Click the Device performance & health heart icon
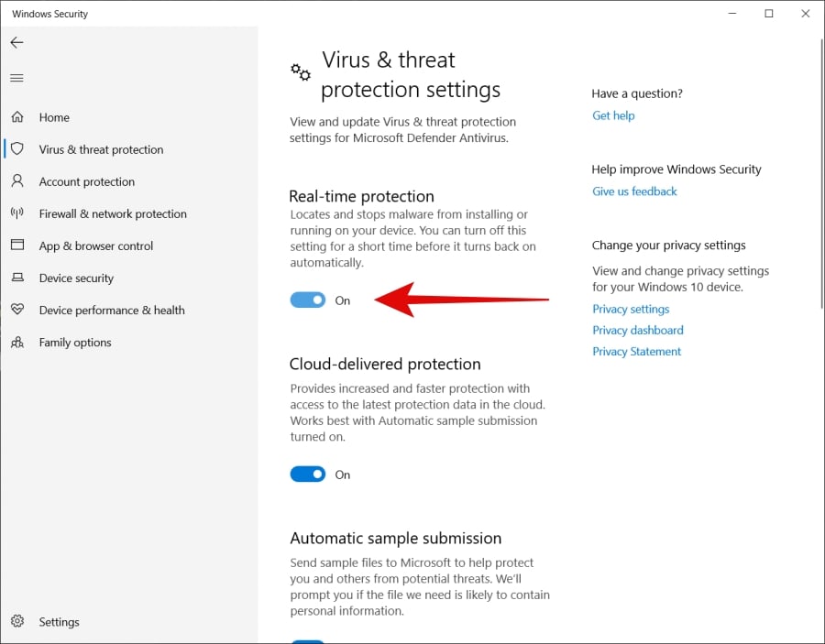This screenshot has height=644, width=825. (17, 309)
